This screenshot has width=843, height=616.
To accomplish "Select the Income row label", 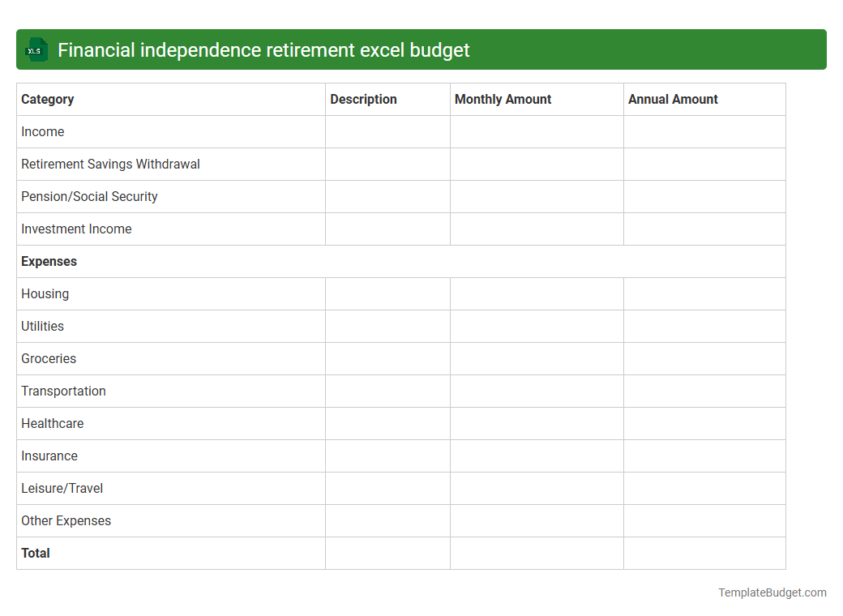I will click(x=43, y=131).
